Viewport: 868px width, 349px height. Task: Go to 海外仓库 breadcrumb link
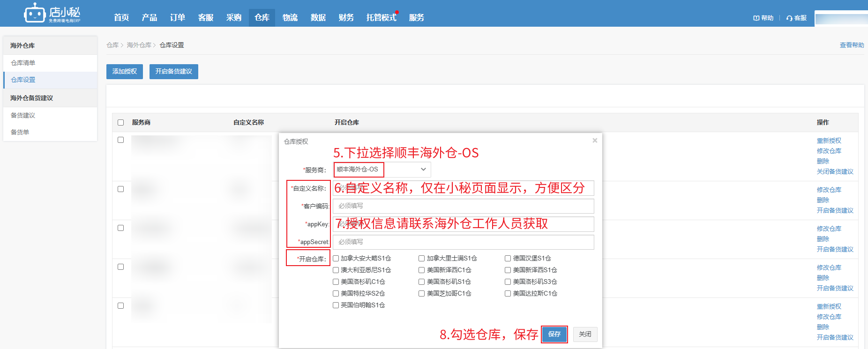tap(139, 45)
